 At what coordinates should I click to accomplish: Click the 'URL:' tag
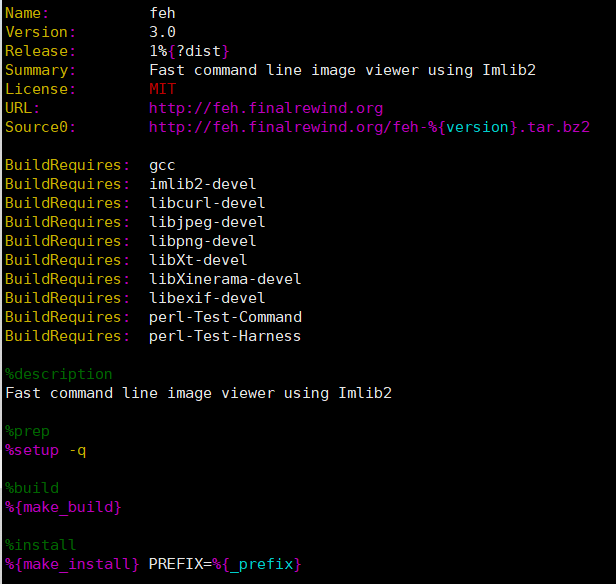pos(22,108)
